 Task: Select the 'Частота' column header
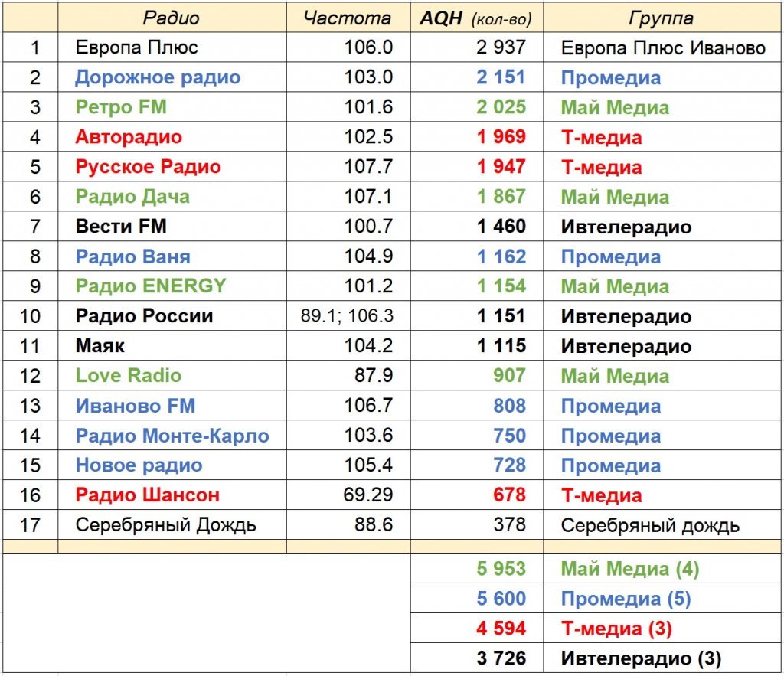tap(348, 18)
